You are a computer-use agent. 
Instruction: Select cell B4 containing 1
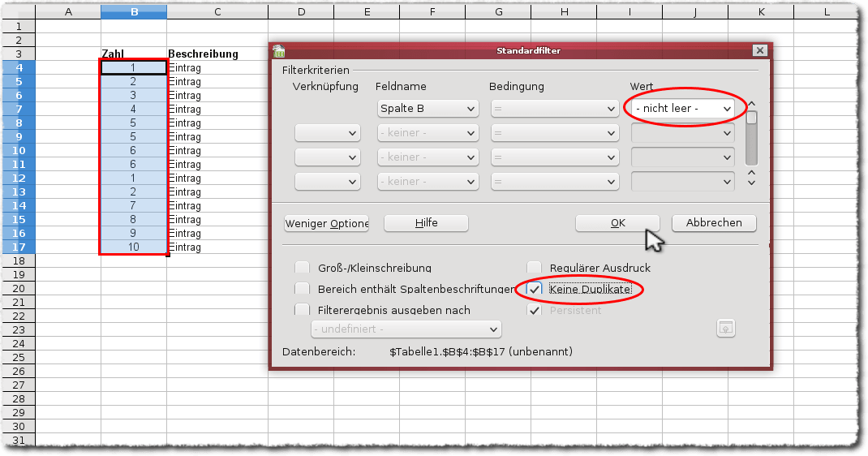pos(134,67)
